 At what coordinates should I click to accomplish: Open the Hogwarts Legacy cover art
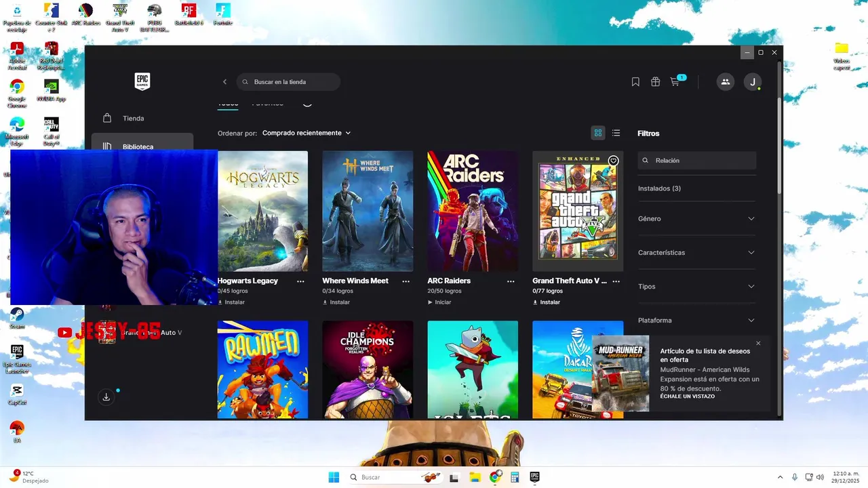click(262, 211)
